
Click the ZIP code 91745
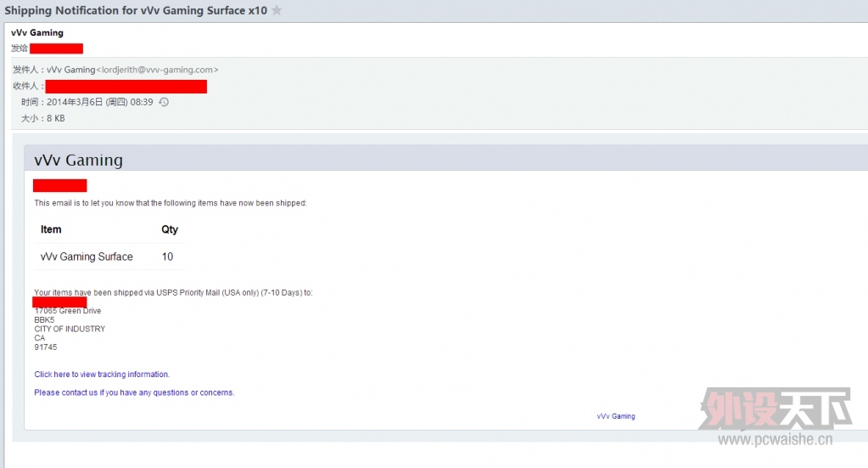(45, 347)
